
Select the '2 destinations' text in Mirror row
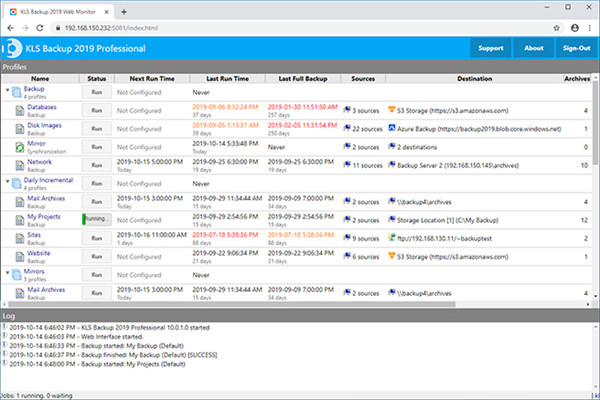[417, 147]
